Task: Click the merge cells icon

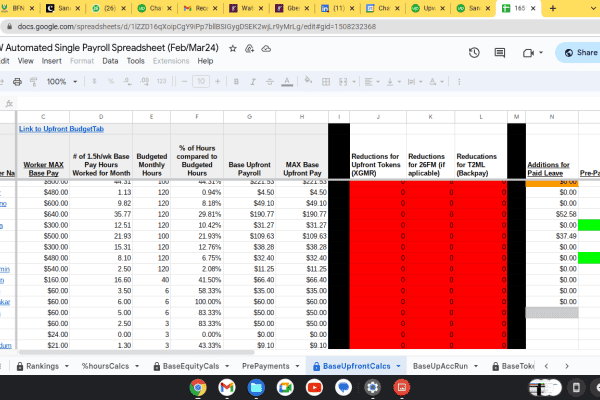Action: click(343, 82)
